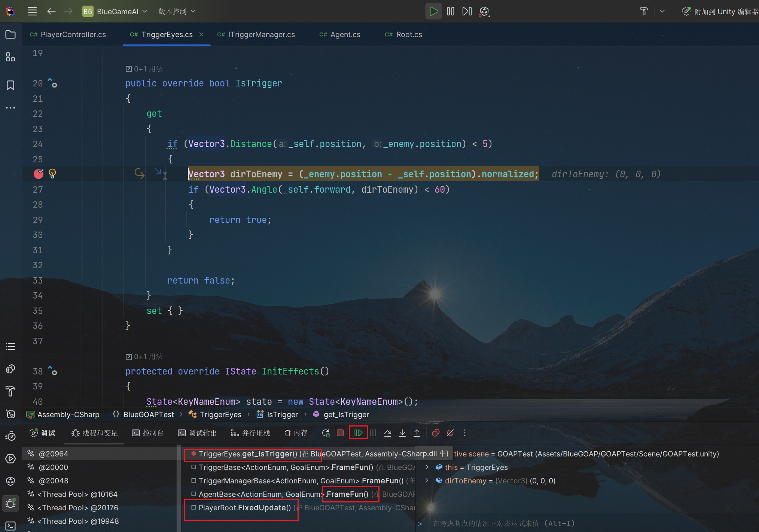The width and height of the screenshot is (759, 532).
Task: Click the Resume Program debug icon
Action: [358, 433]
